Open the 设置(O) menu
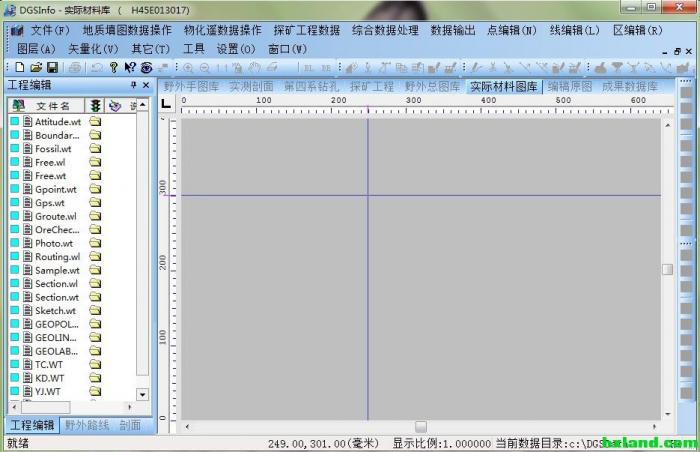The height and width of the screenshot is (452, 700). click(236, 48)
